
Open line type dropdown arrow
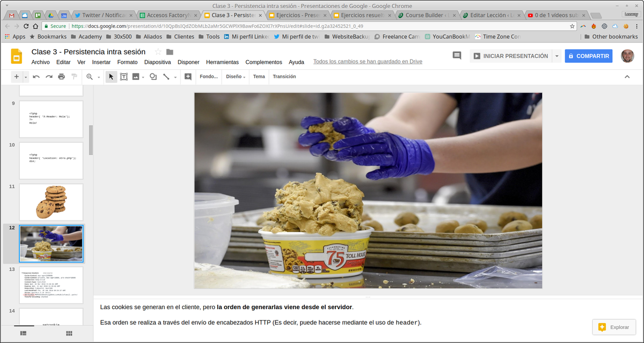click(175, 77)
